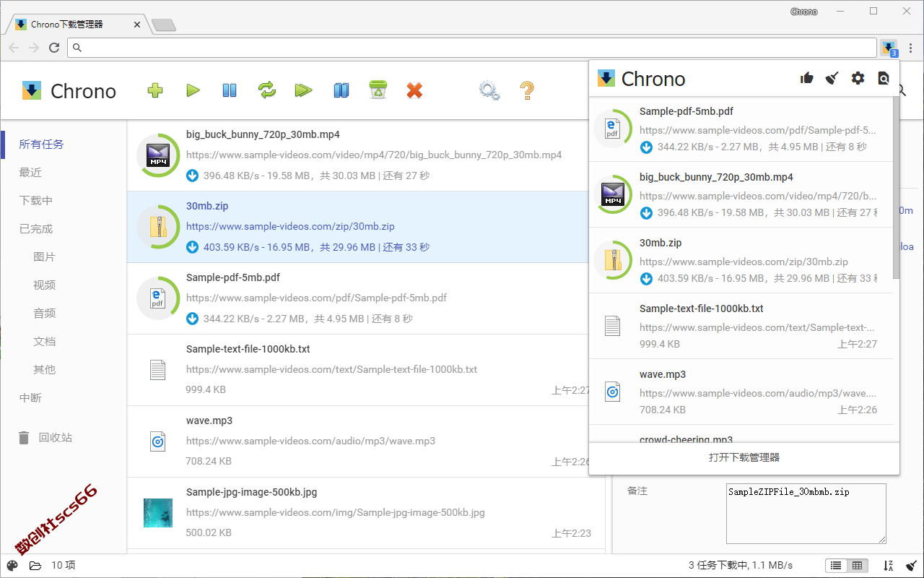The height and width of the screenshot is (578, 924).
Task: Select 音频 category in sidebar
Action: (44, 313)
